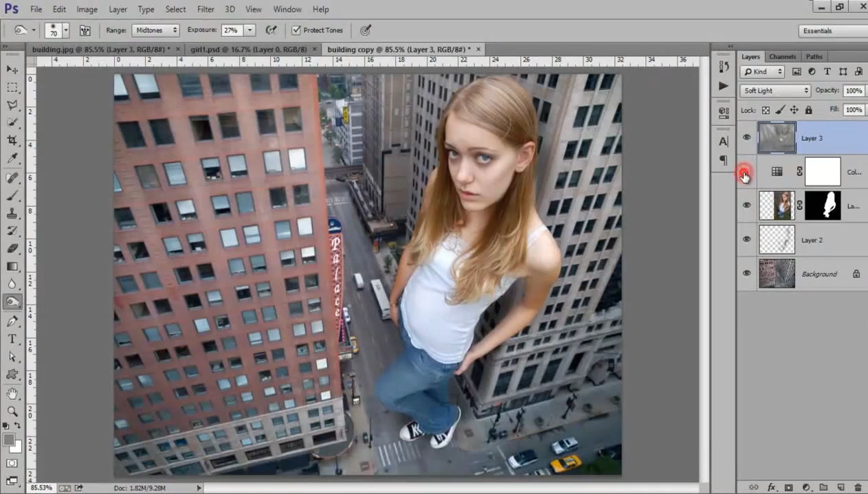
Task: Select the Move tool
Action: click(12, 69)
